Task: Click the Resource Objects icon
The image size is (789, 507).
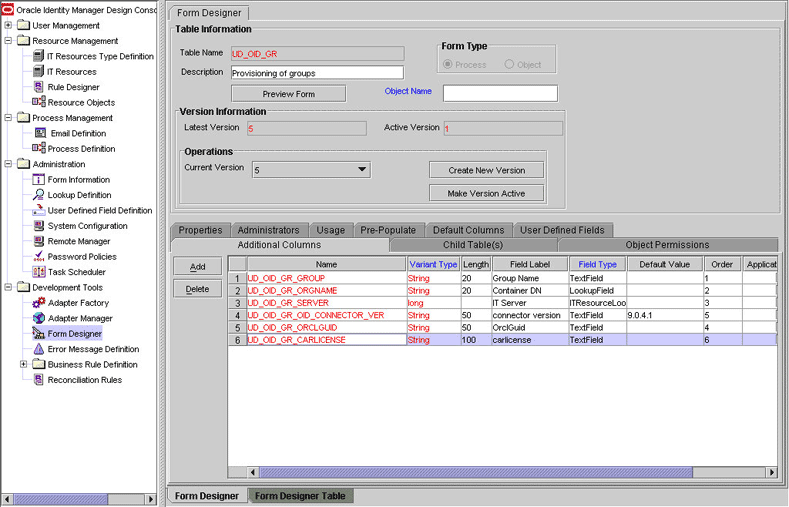Action: point(38,102)
